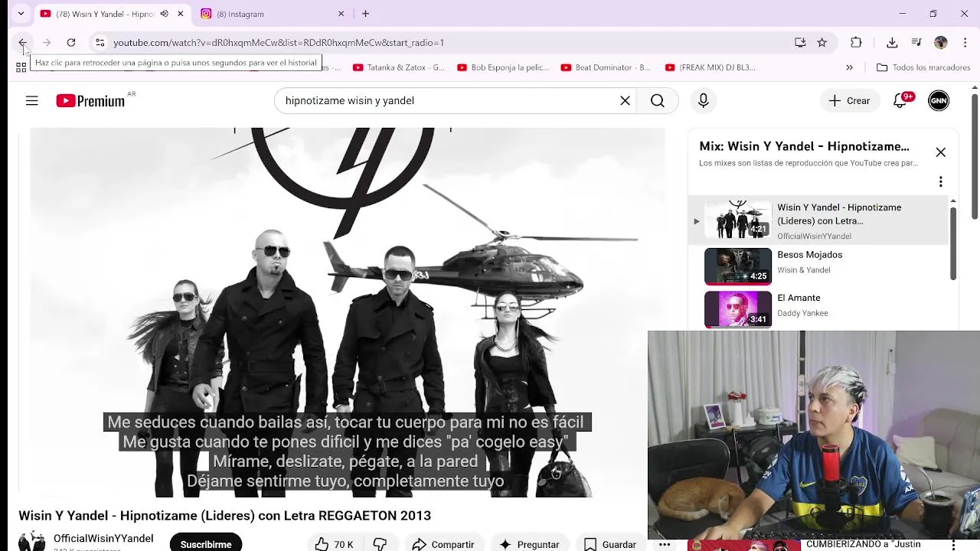Click the playlist panel scrollbar

pyautogui.click(x=953, y=245)
